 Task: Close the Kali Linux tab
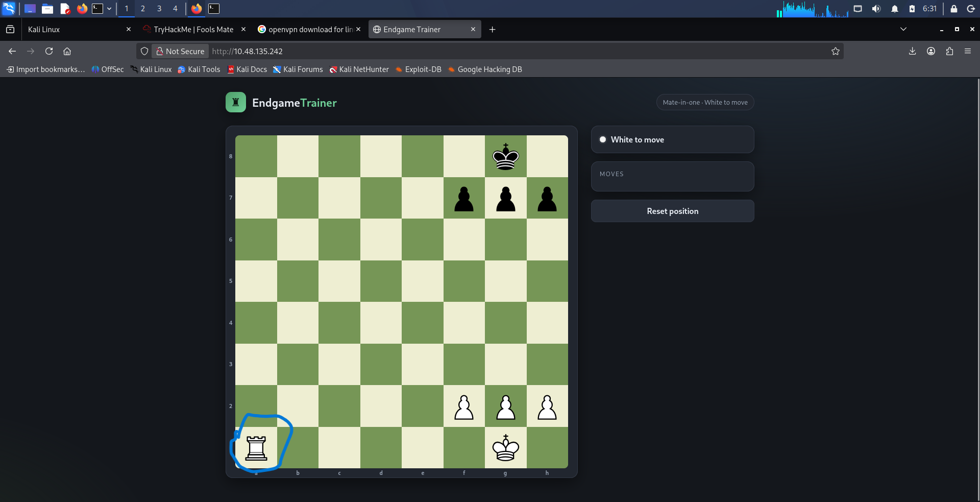129,29
